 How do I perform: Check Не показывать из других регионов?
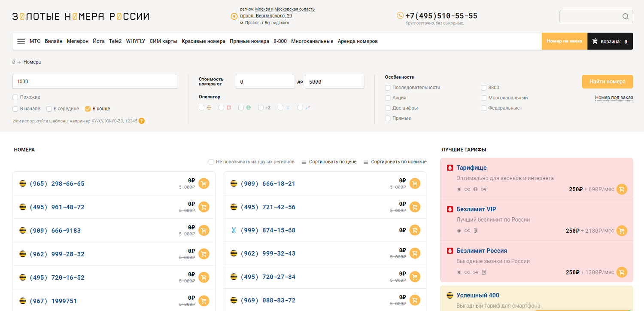point(211,162)
